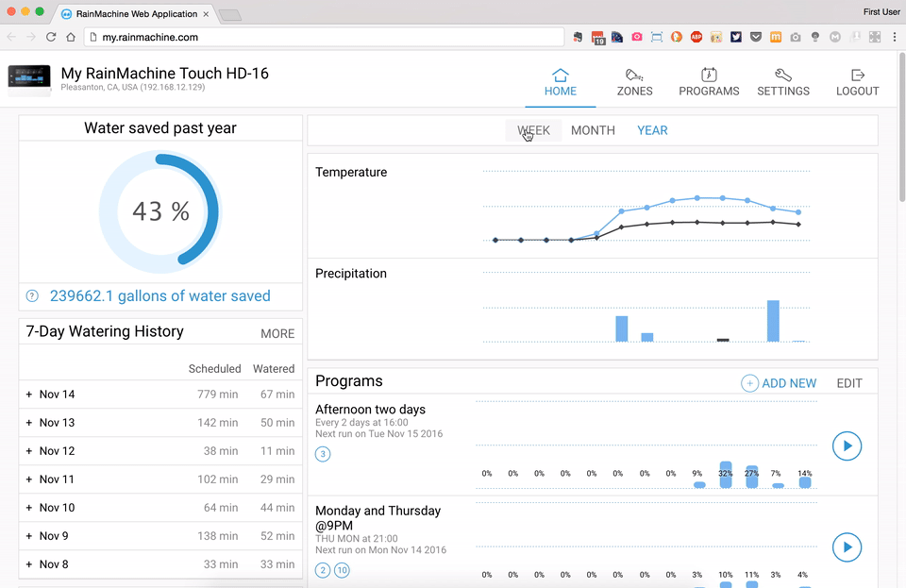Click the RainMachine device thumbnail image
Screen dimensions: 906x588
(29, 79)
